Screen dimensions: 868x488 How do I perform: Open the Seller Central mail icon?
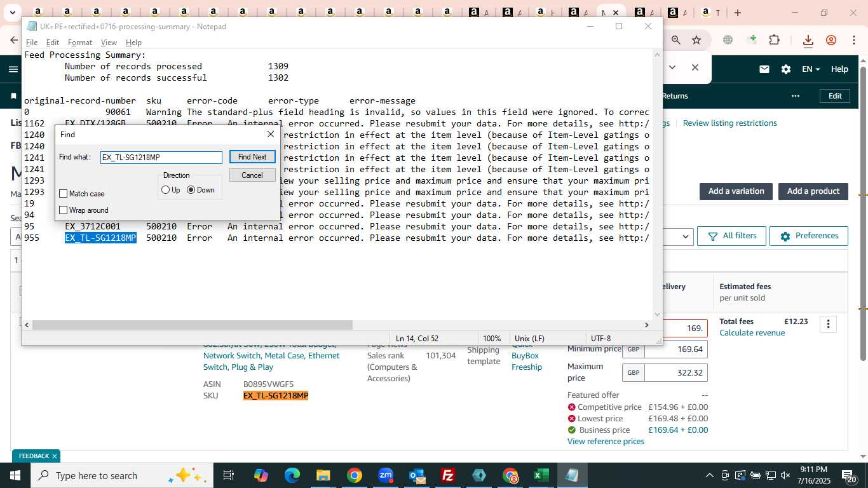click(764, 69)
